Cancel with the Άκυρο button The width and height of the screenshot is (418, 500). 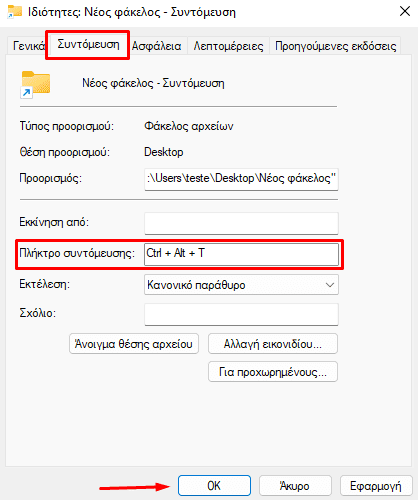(295, 486)
